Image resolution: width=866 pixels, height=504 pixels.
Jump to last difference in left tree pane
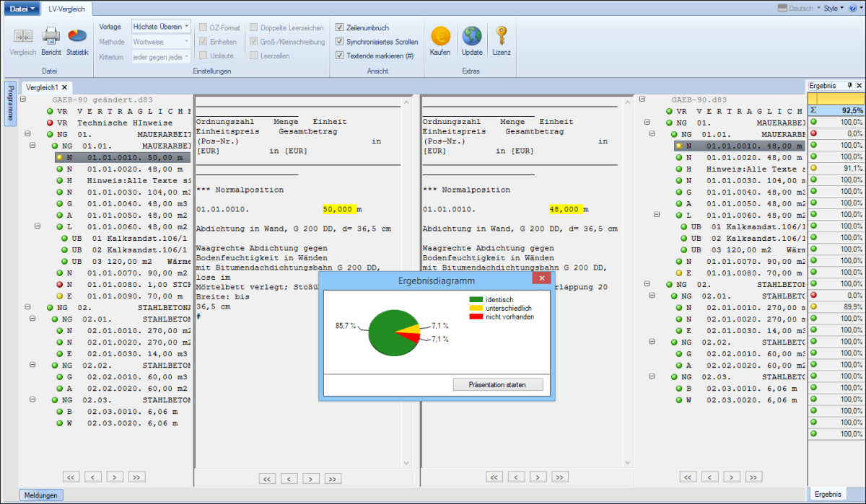coord(137,477)
